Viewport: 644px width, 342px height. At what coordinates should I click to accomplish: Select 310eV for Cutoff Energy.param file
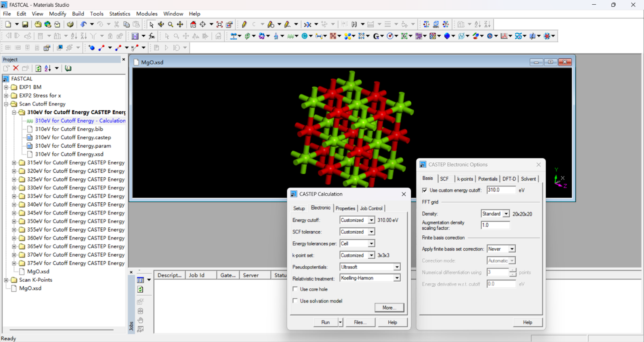(x=73, y=146)
